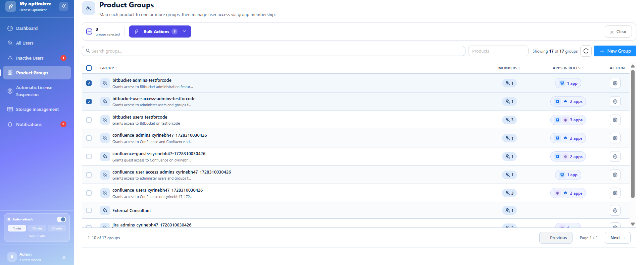The width and height of the screenshot is (644, 265).
Task: Open settings gear for bitbucket-user-access-admins-testforcode
Action: (615, 102)
